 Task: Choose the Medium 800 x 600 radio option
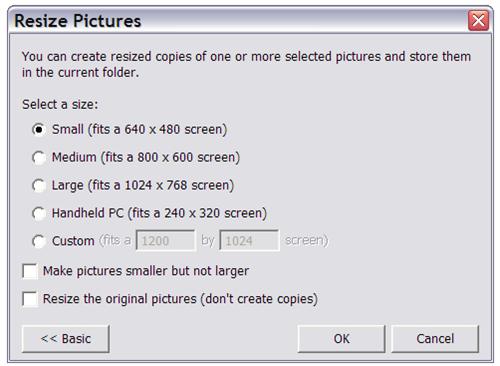click(x=39, y=157)
